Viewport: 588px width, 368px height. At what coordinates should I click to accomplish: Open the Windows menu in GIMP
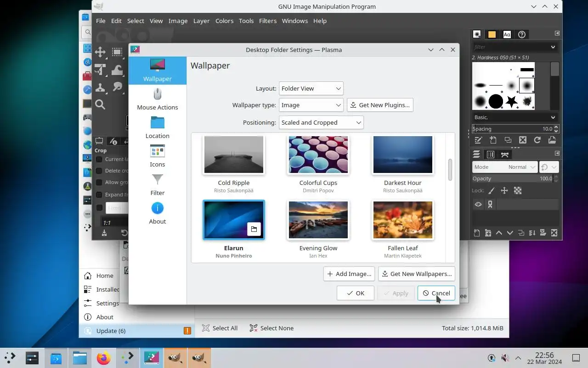tap(295, 21)
